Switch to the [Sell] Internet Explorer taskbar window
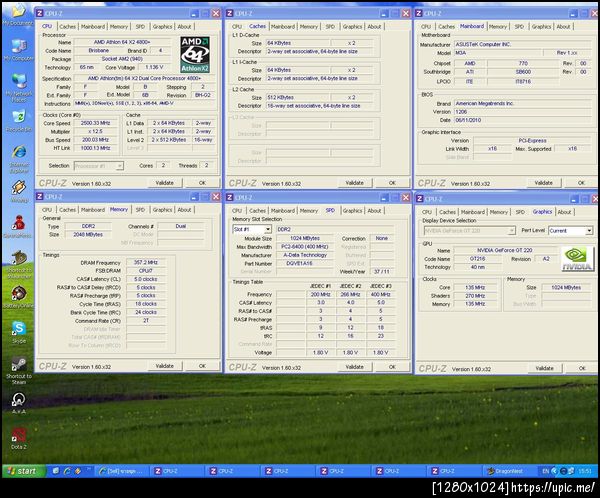Image resolution: width=600 pixels, height=498 pixels. 122,471
